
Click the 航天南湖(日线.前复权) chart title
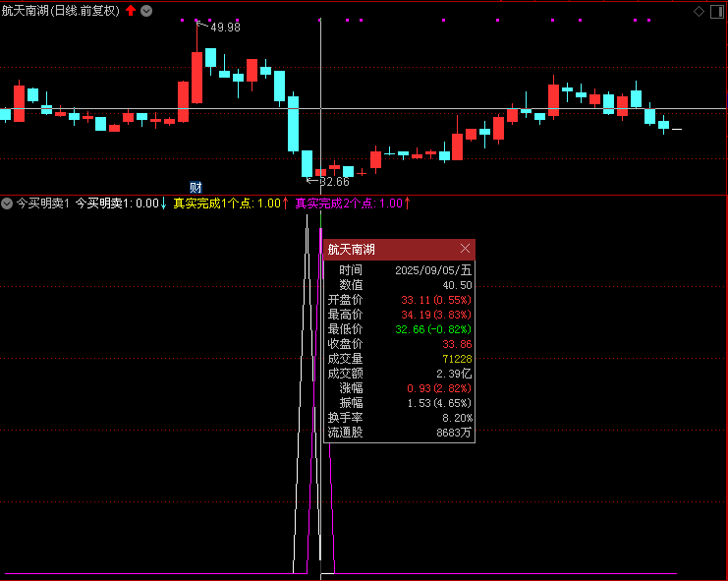coord(60,10)
